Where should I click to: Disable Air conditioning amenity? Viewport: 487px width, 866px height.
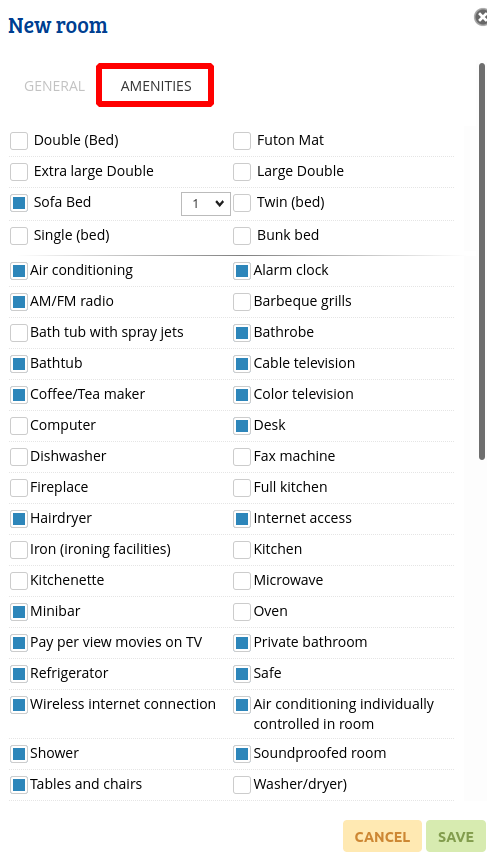pyautogui.click(x=19, y=271)
